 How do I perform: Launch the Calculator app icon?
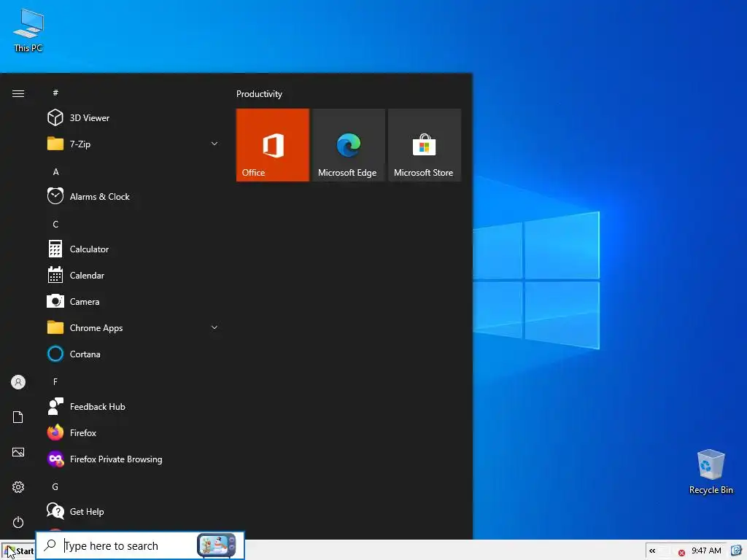(55, 249)
